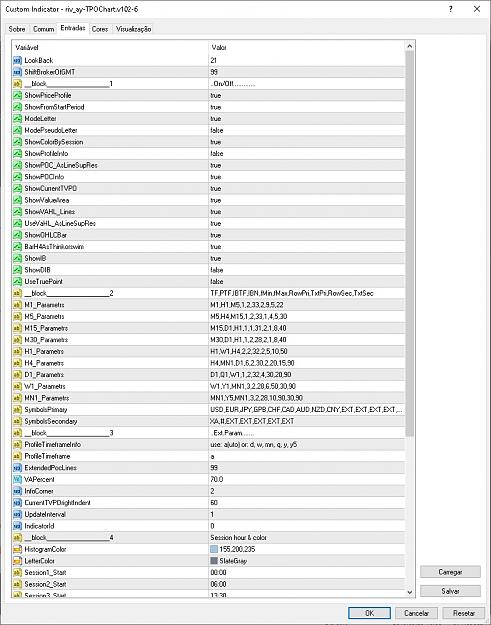This screenshot has height=625, width=491.
Task: Select the ProfileTimeframeInfo row label
Action: [53, 444]
